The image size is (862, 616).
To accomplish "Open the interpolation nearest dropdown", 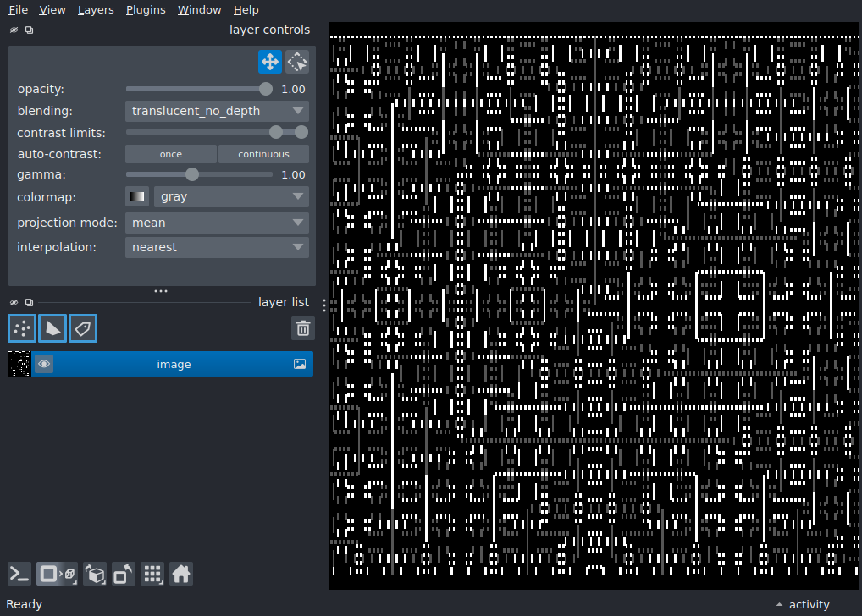I will tap(217, 247).
